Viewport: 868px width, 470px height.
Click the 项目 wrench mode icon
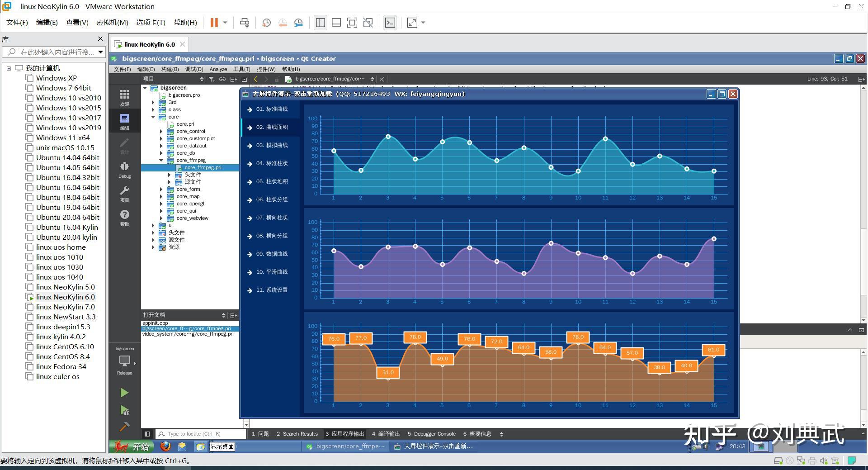(x=124, y=194)
